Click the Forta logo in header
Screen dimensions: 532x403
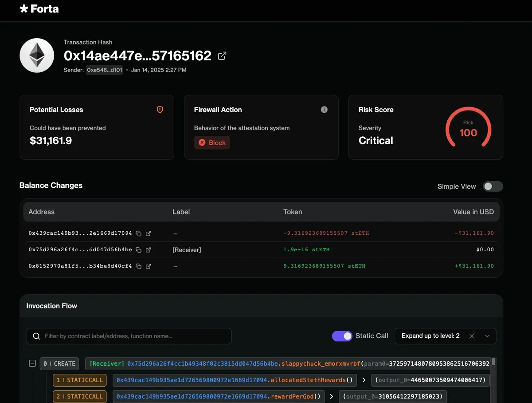click(39, 9)
